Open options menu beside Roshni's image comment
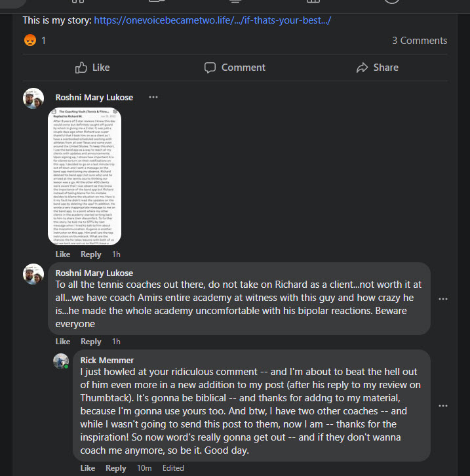 coord(153,97)
